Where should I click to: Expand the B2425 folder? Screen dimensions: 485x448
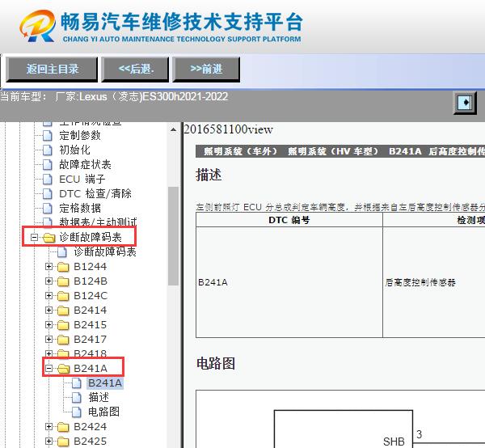48,442
